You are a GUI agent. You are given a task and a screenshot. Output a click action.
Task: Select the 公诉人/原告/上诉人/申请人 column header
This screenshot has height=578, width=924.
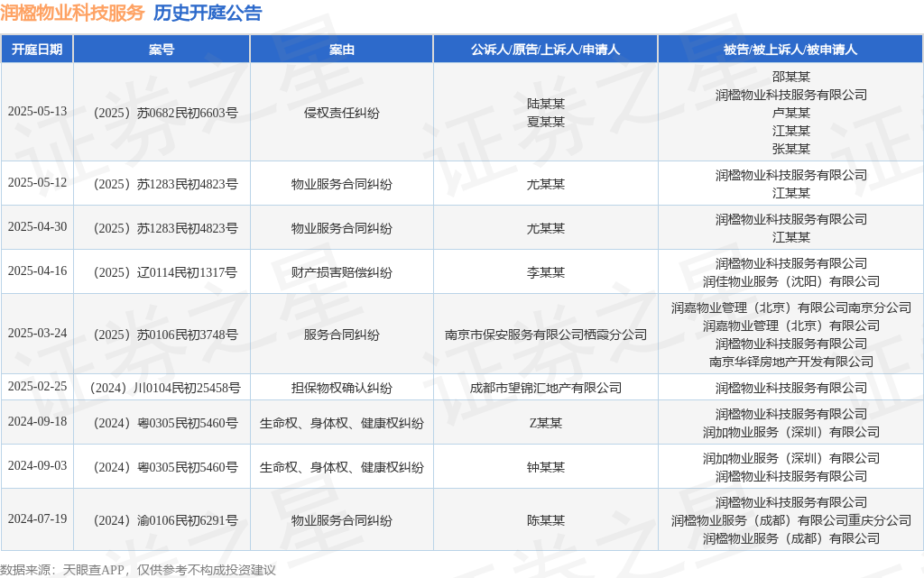(x=546, y=50)
